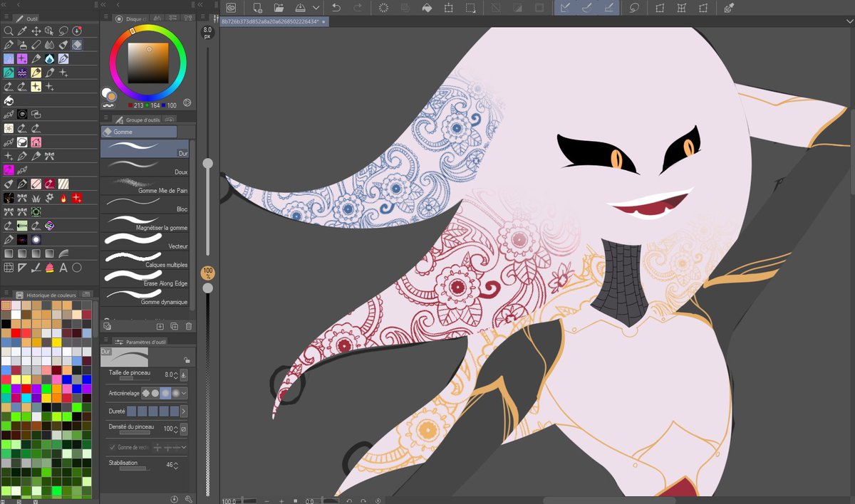Open the Historique de couleurs tab
Screen dimensions: 855x504
point(46,295)
